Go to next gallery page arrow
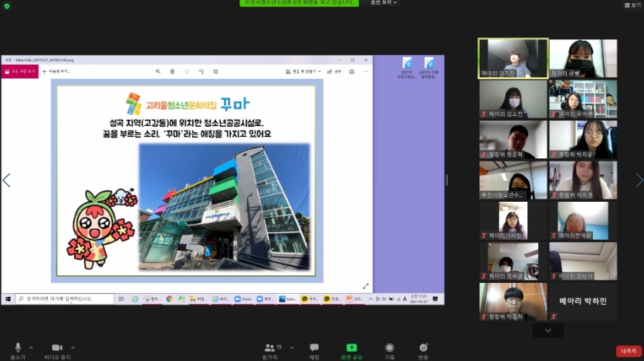 click(x=639, y=180)
